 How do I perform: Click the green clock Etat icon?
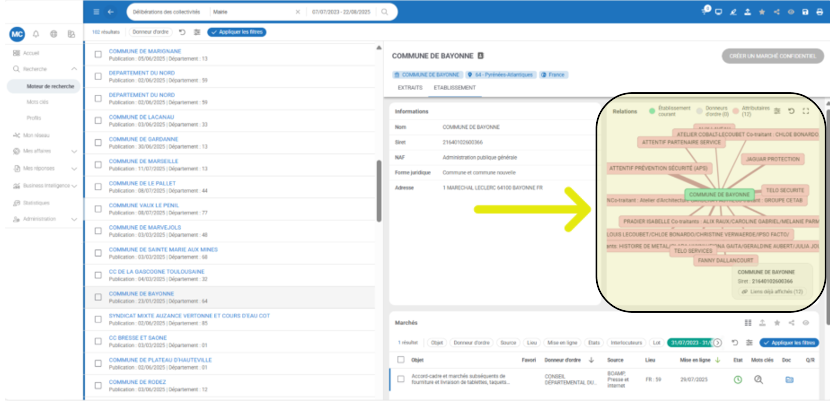[x=738, y=379]
